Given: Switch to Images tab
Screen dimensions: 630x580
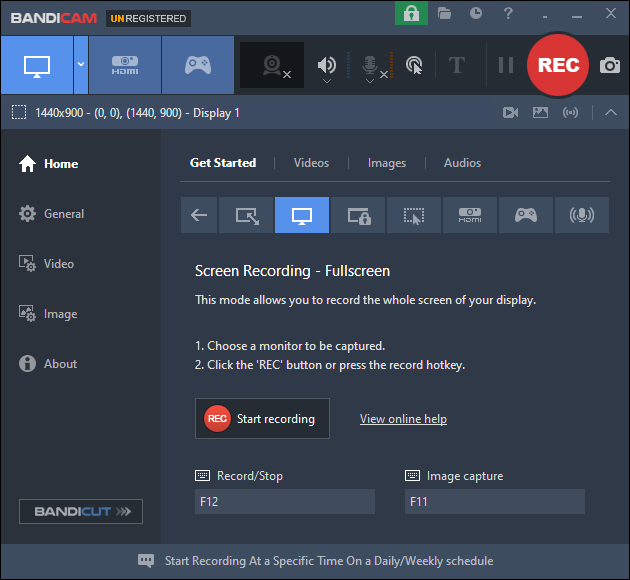Looking at the screenshot, I should click(x=387, y=163).
